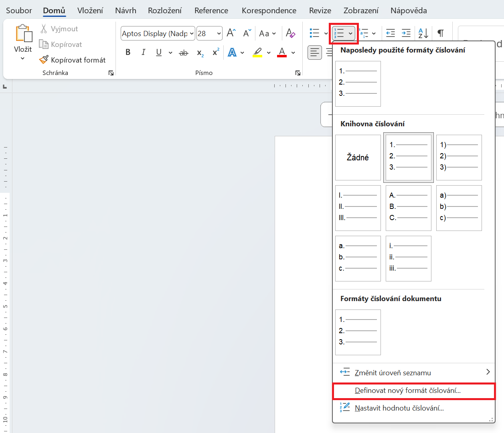Screen dimensions: 504x433
Task: Align text left
Action: pos(315,53)
